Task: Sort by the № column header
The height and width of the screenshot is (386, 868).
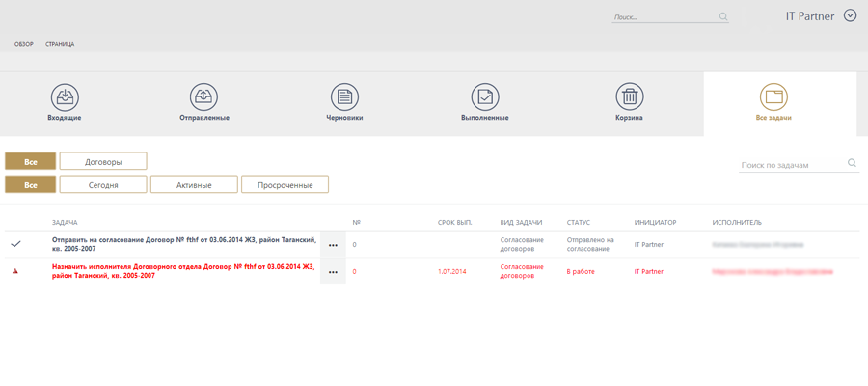Action: click(x=357, y=223)
